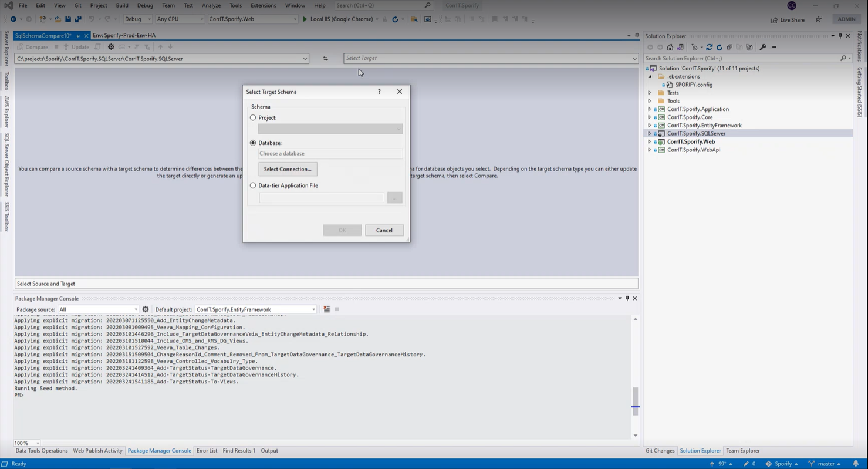
Task: Select the Database radio button
Action: tap(253, 143)
